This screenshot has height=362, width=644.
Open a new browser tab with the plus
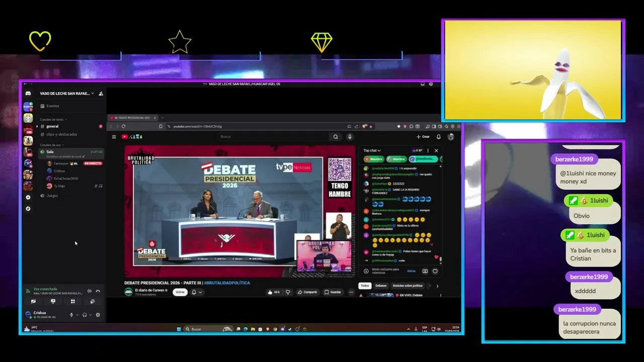[162, 118]
